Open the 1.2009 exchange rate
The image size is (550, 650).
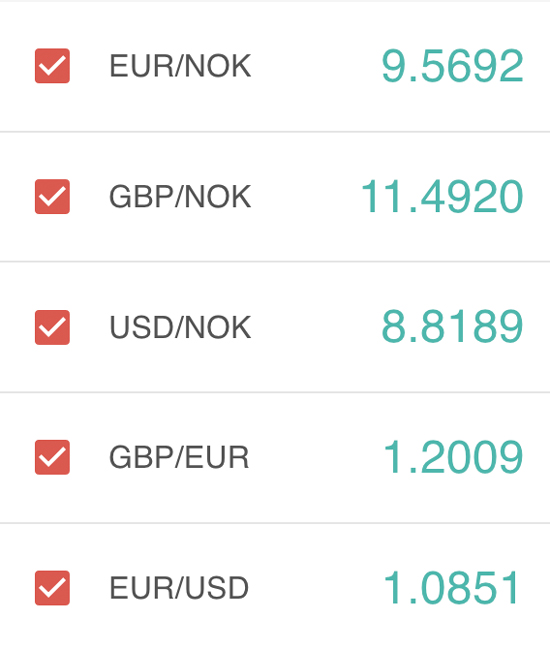453,457
